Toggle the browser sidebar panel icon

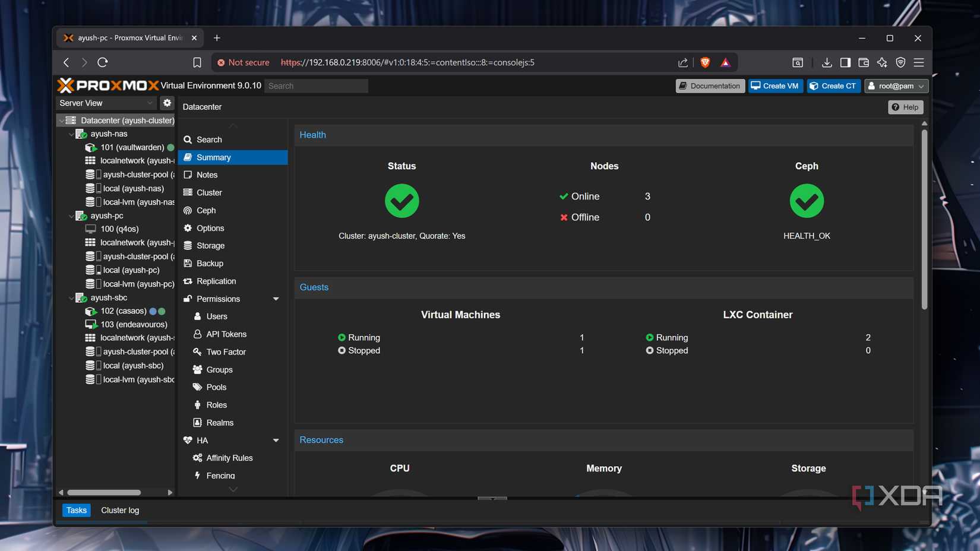(x=845, y=62)
